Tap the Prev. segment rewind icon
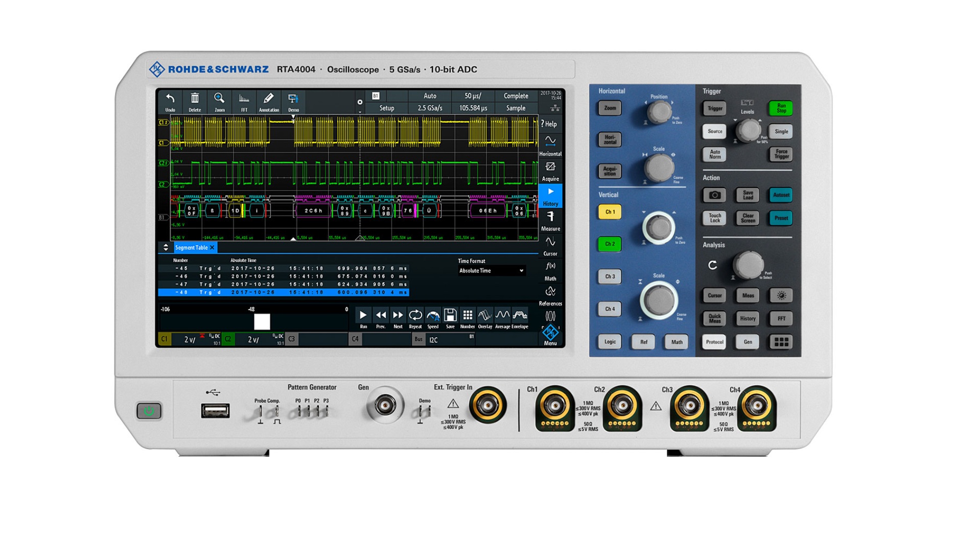This screenshot has height=560, width=976. coord(381,318)
